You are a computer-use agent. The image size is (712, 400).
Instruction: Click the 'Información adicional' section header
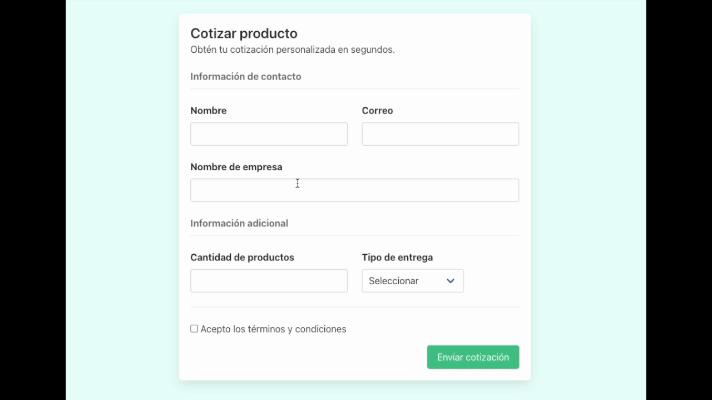point(239,223)
